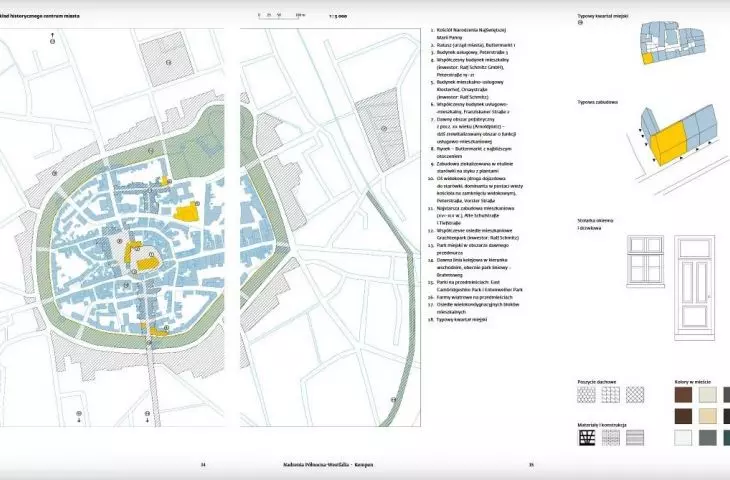Select legend entry 4, Współczesny budynek mieszkalny

point(470,67)
